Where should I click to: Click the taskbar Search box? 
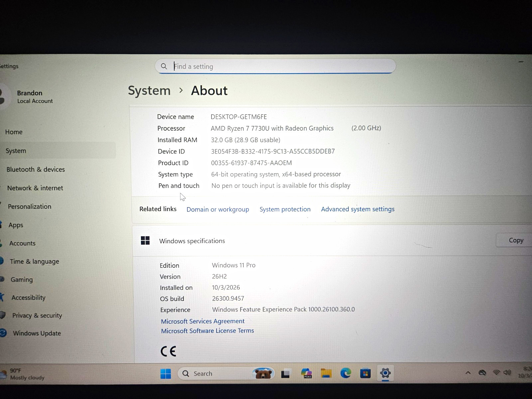[226, 374]
